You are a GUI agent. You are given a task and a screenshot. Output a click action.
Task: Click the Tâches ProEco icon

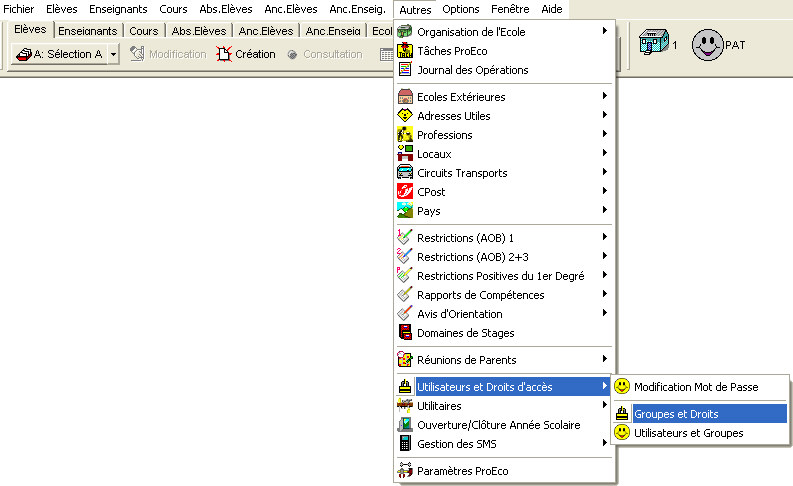(x=405, y=51)
